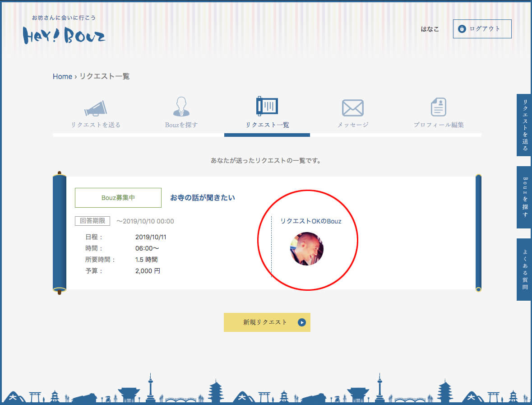The image size is (532, 405).
Task: Open the right-edge Bouzを探す side tab
Action: (x=524, y=197)
